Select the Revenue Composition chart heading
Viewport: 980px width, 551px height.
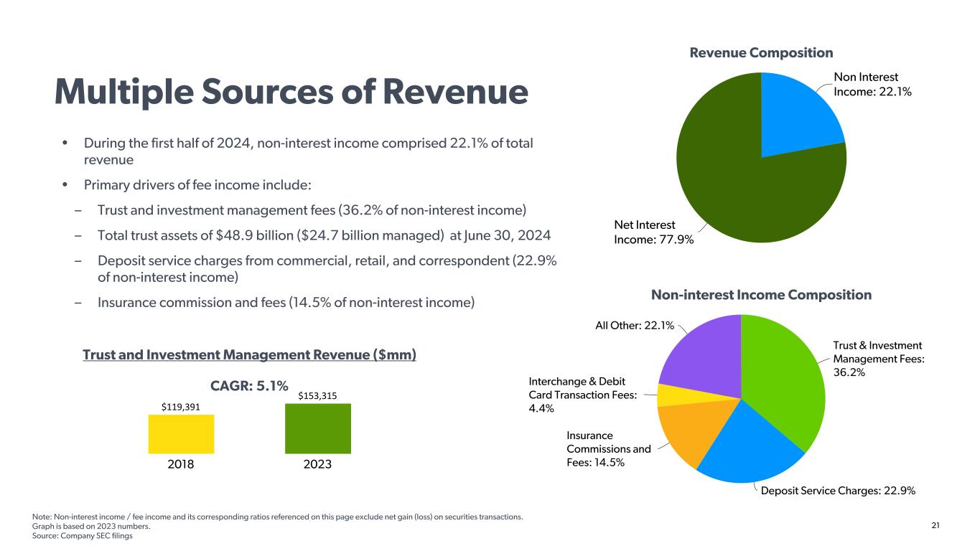(x=761, y=53)
